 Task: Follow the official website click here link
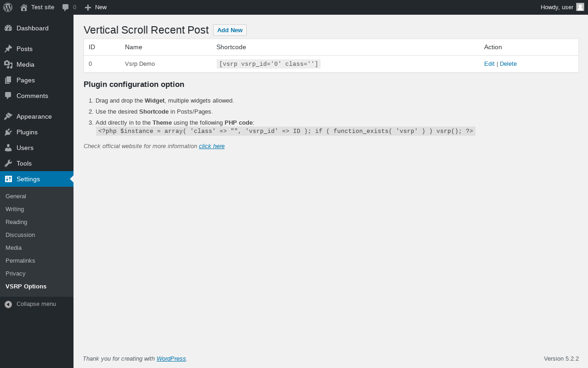point(212,146)
